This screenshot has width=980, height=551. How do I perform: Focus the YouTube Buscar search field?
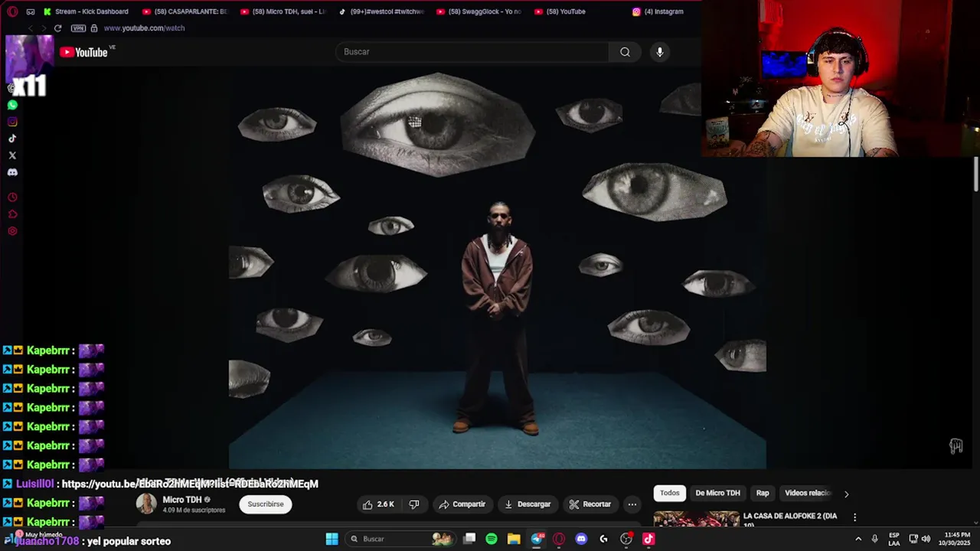472,52
